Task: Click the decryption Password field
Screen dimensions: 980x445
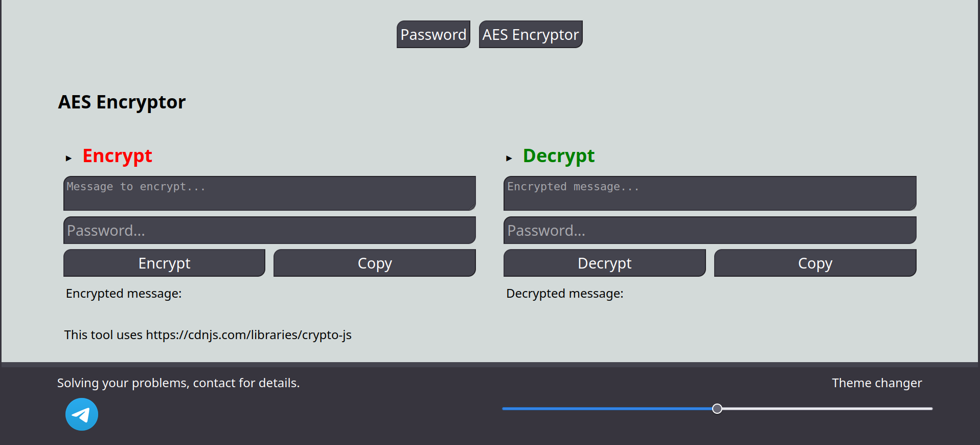Action: pyautogui.click(x=710, y=230)
